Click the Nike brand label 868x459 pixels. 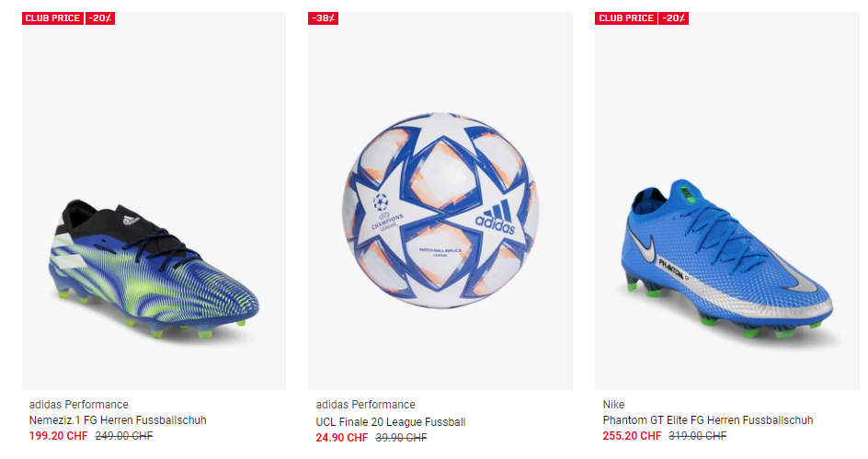pos(613,405)
